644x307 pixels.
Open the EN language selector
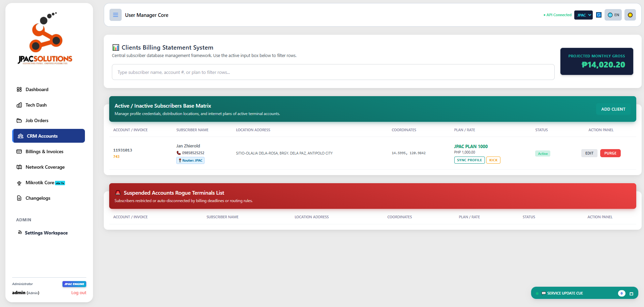[613, 15]
